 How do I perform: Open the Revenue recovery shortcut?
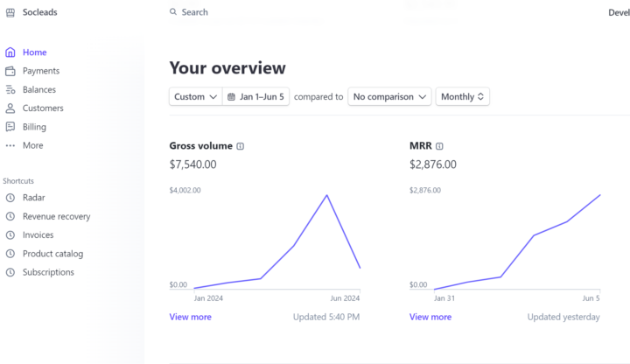(57, 216)
